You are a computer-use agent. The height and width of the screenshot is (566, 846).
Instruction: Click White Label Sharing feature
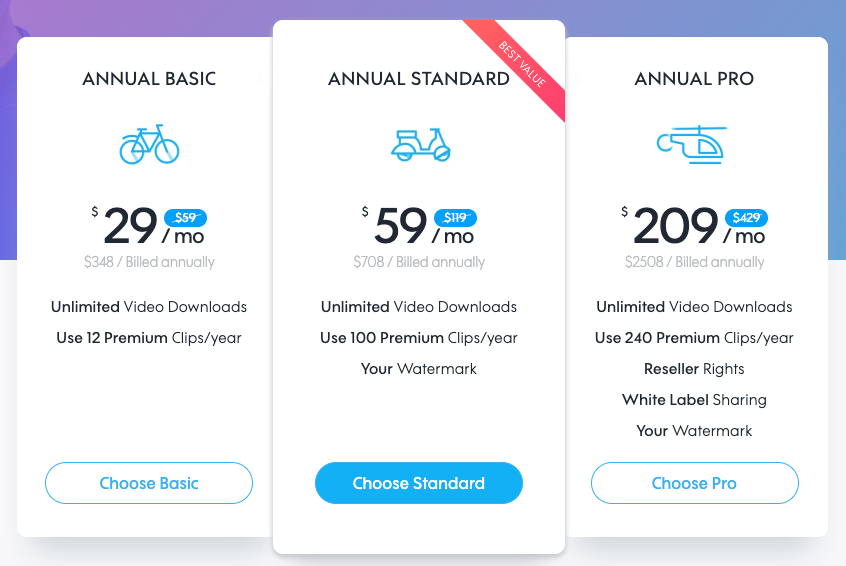[x=694, y=400]
